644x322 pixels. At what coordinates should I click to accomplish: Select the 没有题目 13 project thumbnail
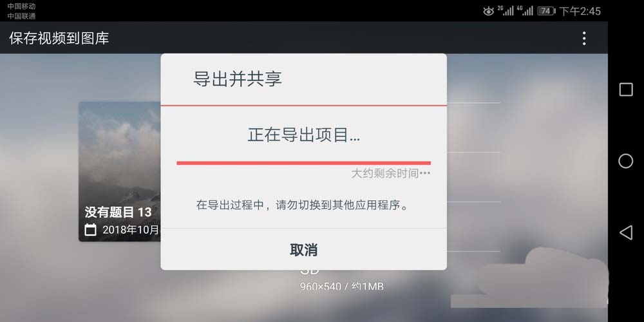click(120, 172)
